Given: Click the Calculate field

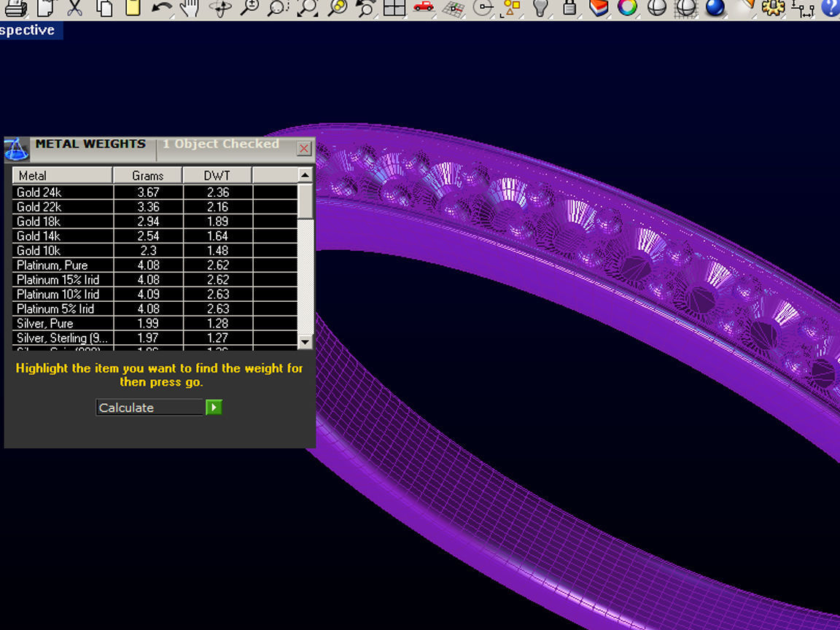Looking at the screenshot, I should pyautogui.click(x=150, y=408).
